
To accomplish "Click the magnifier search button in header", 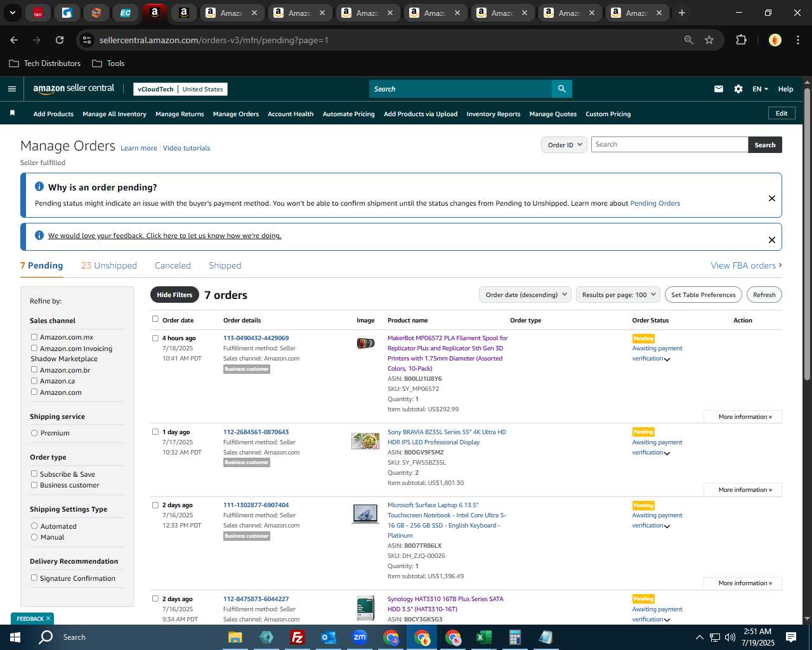I will pos(561,89).
